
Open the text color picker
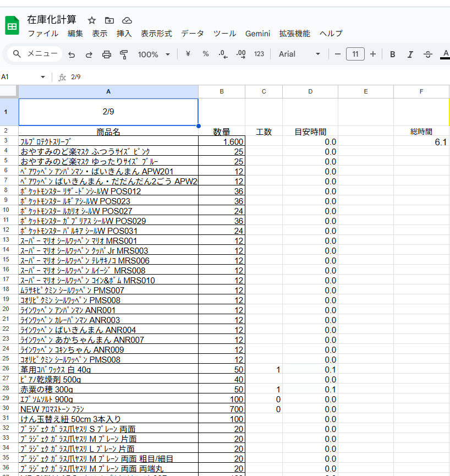pos(445,54)
